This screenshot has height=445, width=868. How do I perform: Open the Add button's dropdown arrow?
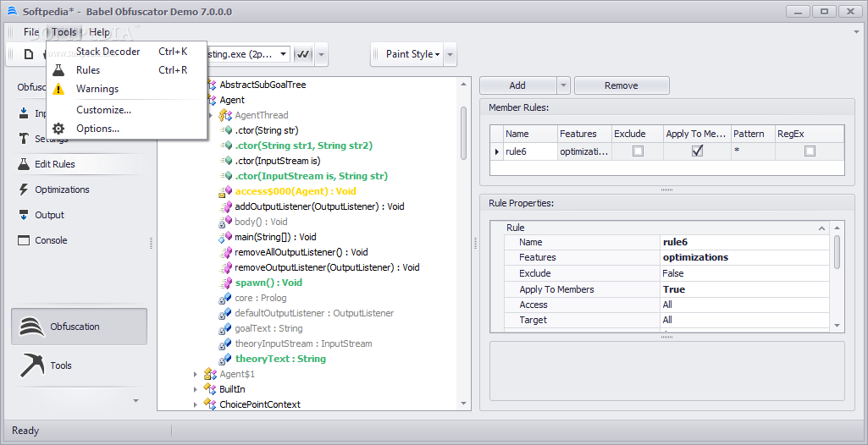pyautogui.click(x=563, y=85)
